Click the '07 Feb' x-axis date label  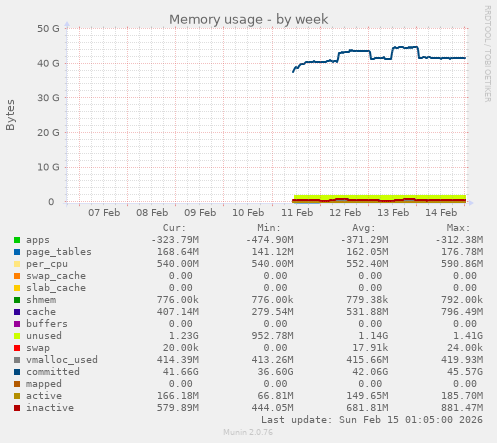coord(104,213)
